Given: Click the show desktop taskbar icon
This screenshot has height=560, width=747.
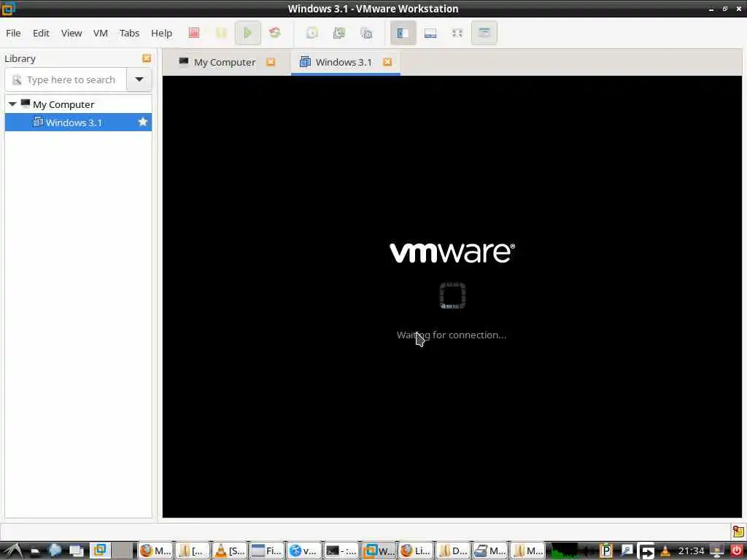Looking at the screenshot, I should click(76, 551).
